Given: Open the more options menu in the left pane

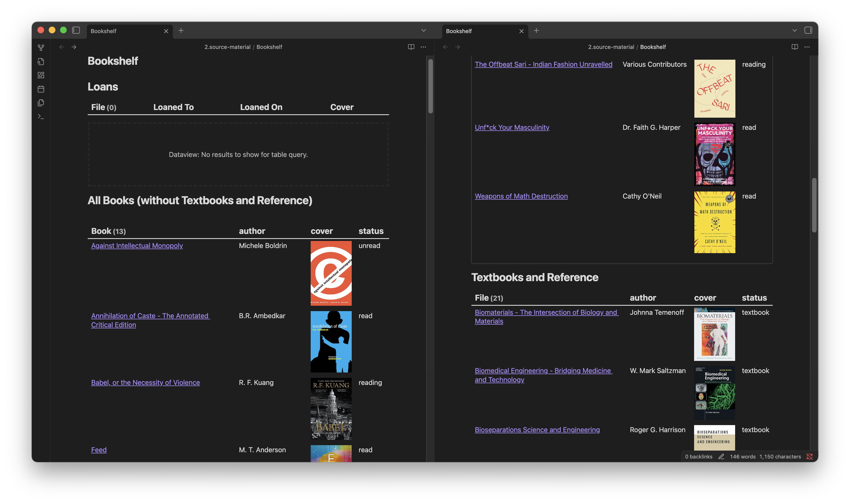Looking at the screenshot, I should coord(423,47).
